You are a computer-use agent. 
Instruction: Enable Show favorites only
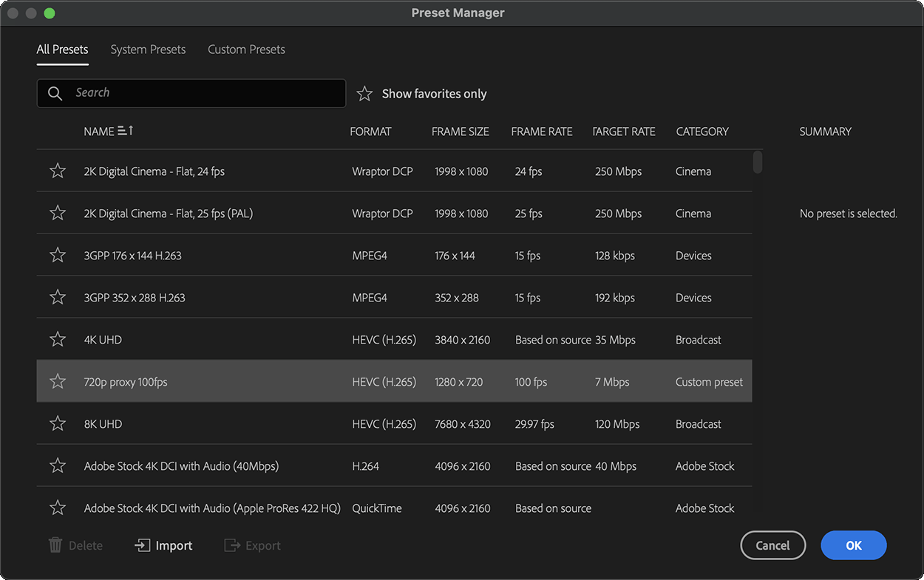[434, 94]
